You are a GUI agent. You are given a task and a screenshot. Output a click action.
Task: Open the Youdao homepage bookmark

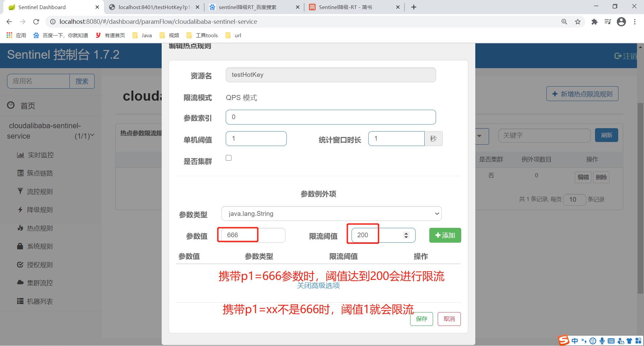[110, 35]
